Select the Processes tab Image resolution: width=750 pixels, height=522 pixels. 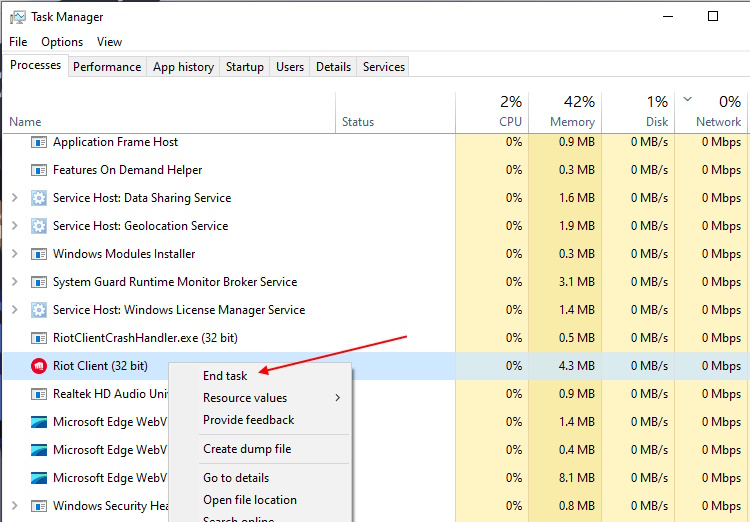tap(35, 66)
